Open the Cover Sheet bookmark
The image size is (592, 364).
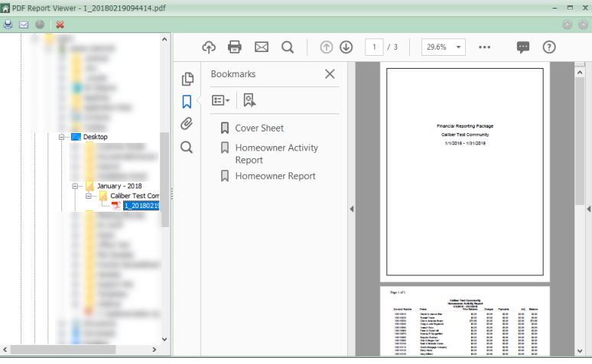tap(259, 128)
